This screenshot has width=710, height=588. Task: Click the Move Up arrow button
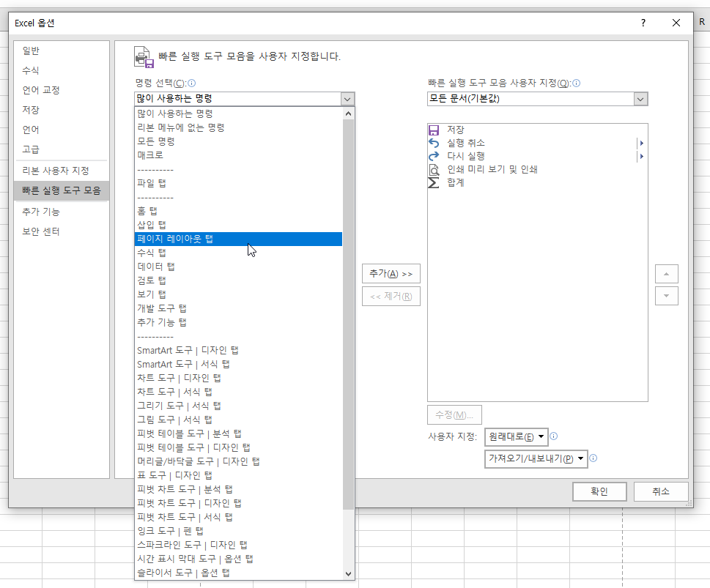tap(667, 274)
